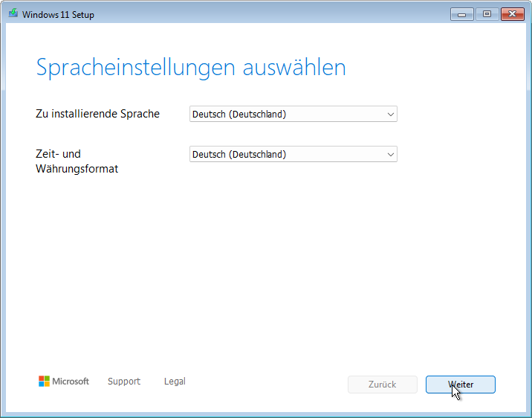This screenshot has height=418, width=532.
Task: Click the Microsoft wordmark beside the logo
Action: coord(71,382)
